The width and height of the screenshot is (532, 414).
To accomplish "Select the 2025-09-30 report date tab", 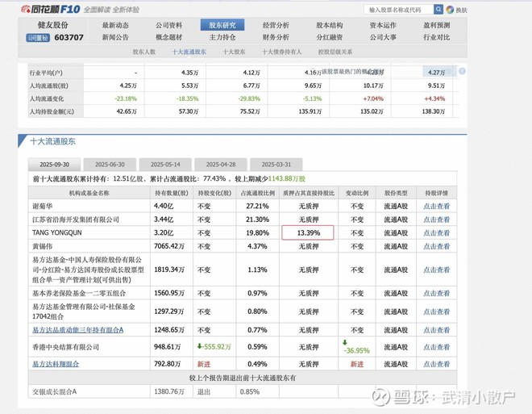I will point(54,165).
